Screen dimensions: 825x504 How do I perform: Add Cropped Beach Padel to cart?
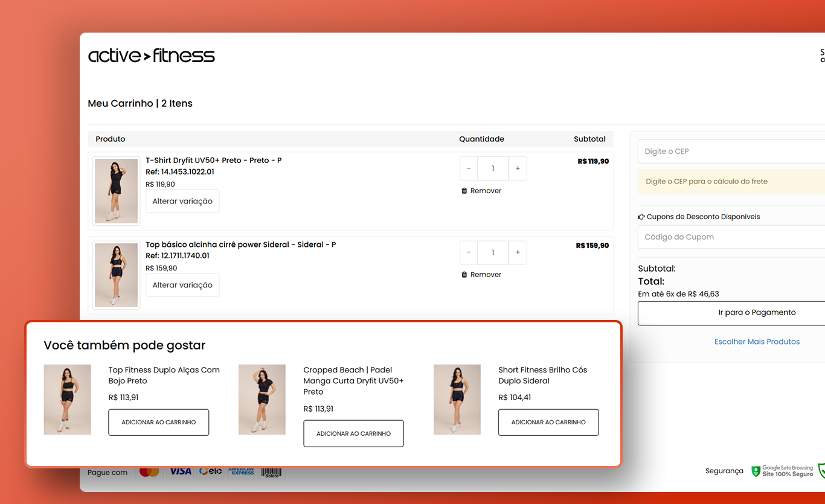[x=353, y=433]
